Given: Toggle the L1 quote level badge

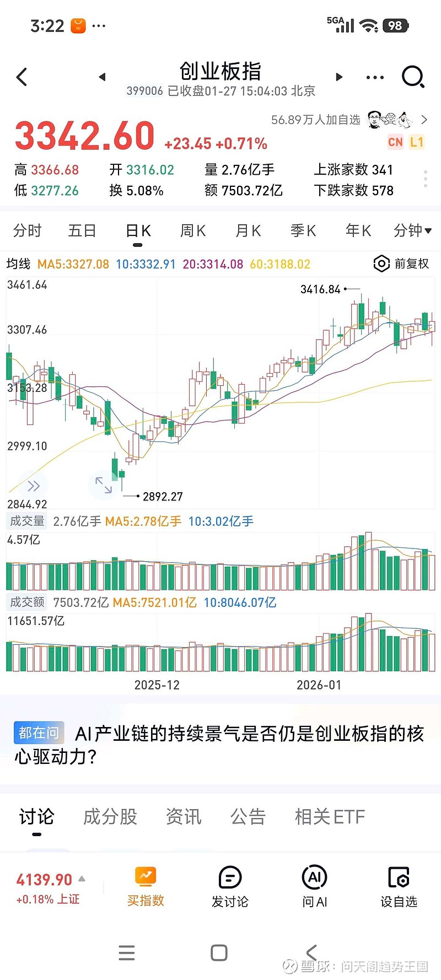Looking at the screenshot, I should 417,142.
